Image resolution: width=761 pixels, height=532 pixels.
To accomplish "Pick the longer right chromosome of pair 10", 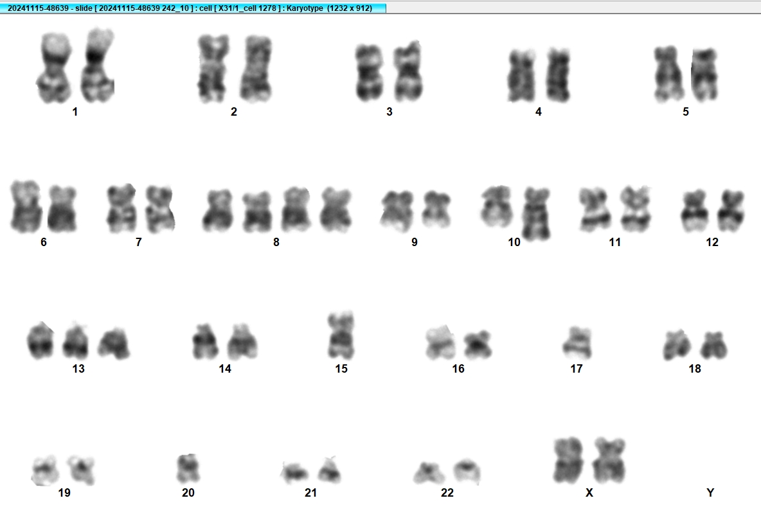I will point(536,214).
